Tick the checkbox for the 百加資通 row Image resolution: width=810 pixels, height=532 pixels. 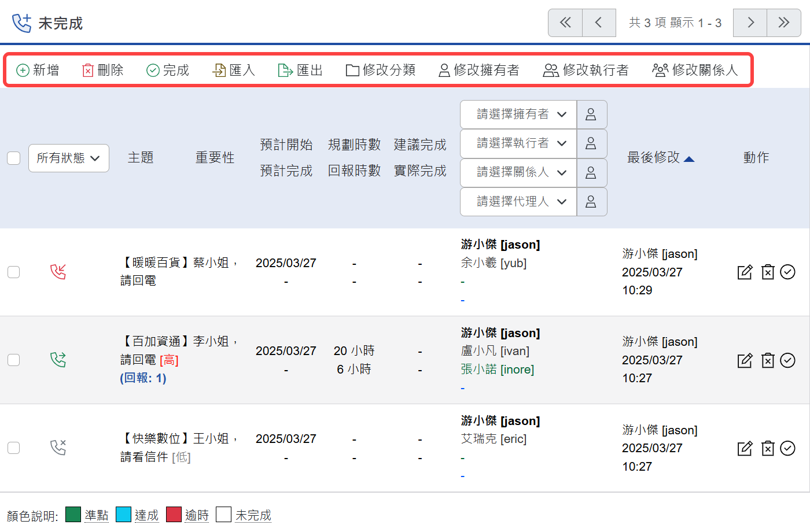(x=14, y=360)
